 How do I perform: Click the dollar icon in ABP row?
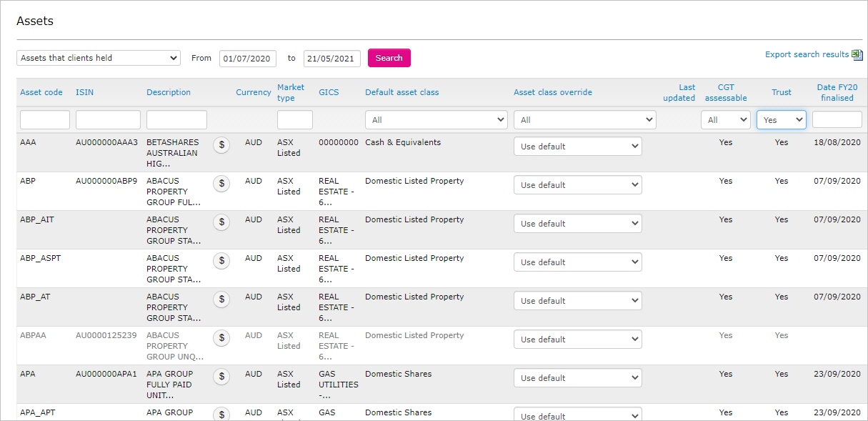(221, 184)
